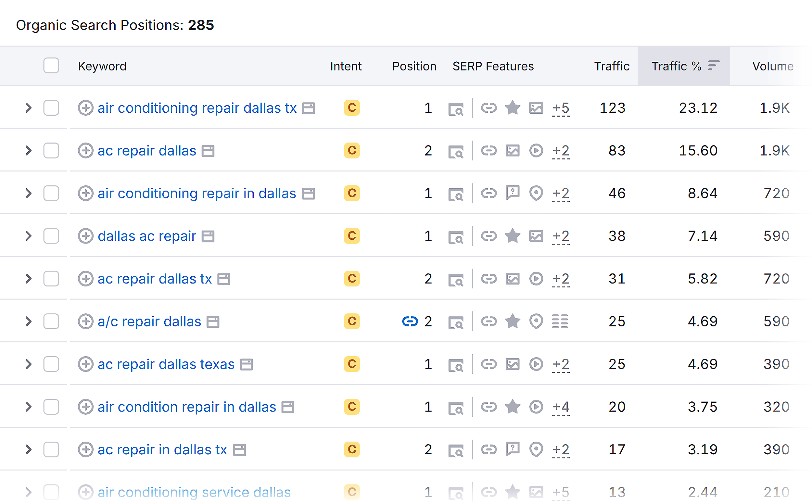Check the box for 'ac repair dallas texas'

pyautogui.click(x=51, y=364)
